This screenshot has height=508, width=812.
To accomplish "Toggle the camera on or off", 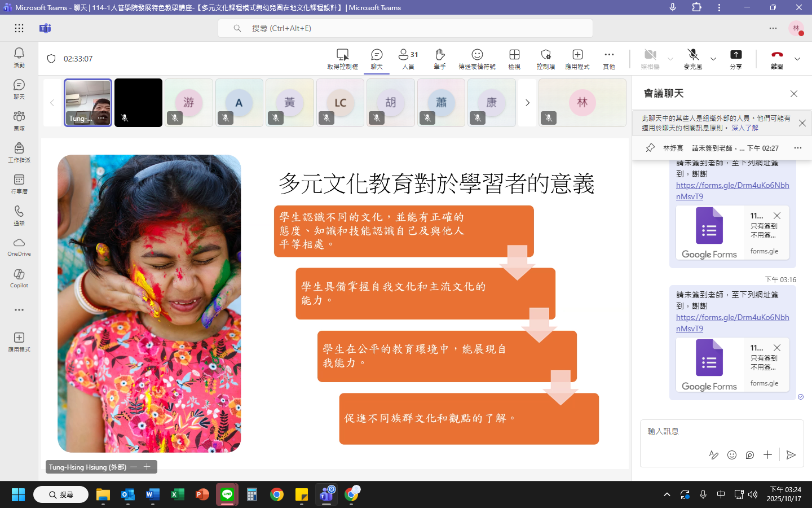I will coord(650,58).
